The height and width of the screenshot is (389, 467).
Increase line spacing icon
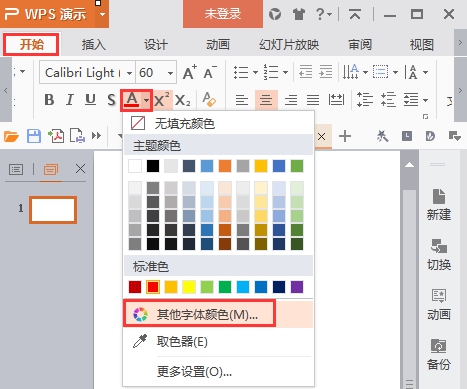365,100
